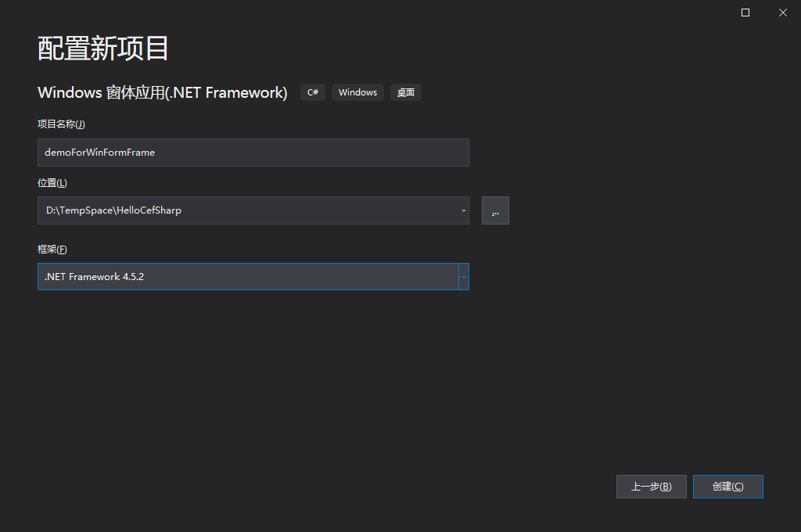Open the location path dropdown arrow
The image size is (801, 532).
(x=463, y=210)
